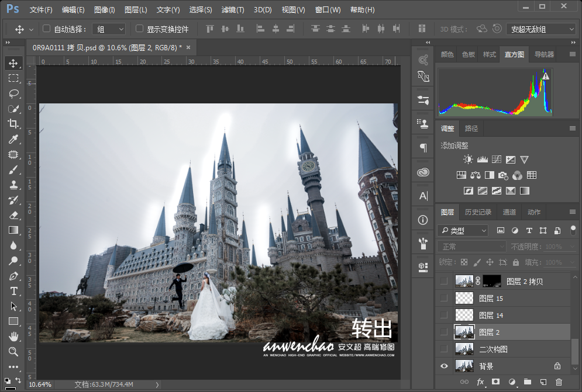The image size is (582, 392).
Task: Select the Move tool in the toolbox
Action: [x=13, y=63]
